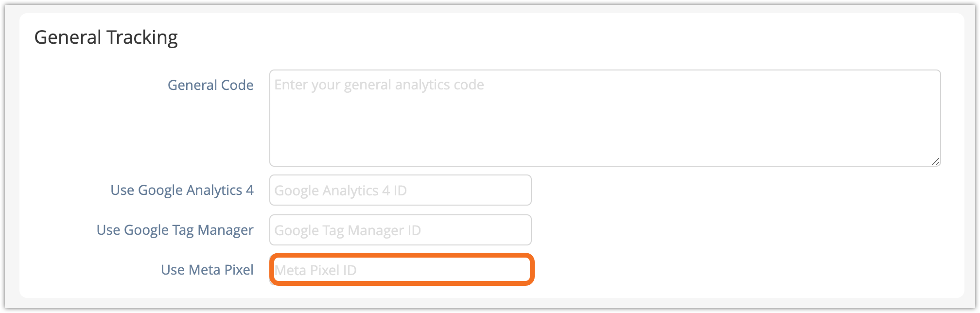Click the General Tracking heading
The image size is (980, 313).
pos(106,37)
